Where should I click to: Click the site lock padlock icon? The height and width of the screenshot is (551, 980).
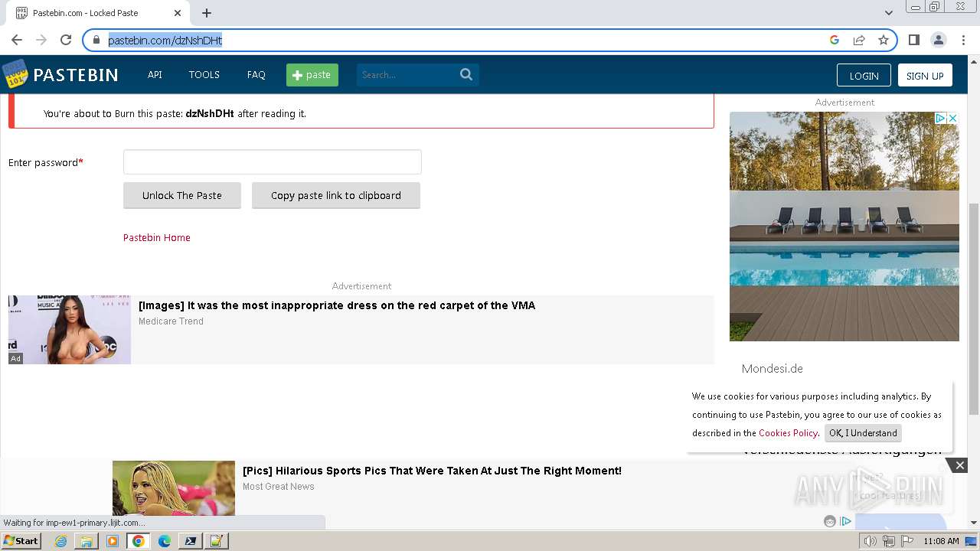(96, 40)
